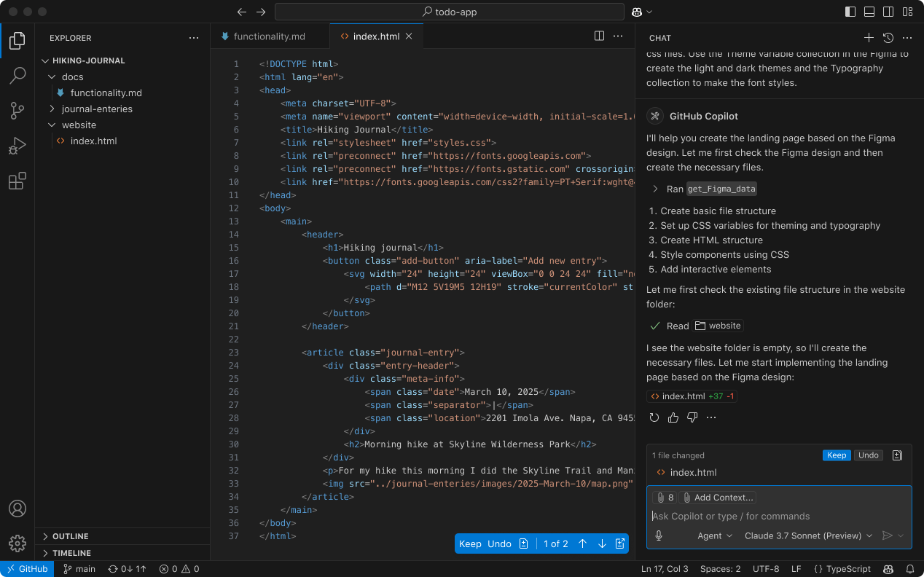
Task: Open the Source Control view
Action: (17, 110)
